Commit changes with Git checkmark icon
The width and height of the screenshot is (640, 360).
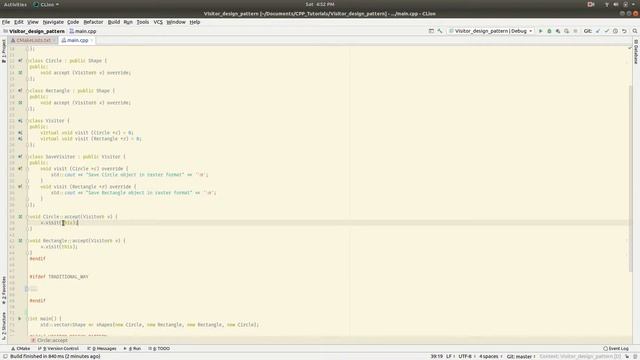click(x=607, y=31)
